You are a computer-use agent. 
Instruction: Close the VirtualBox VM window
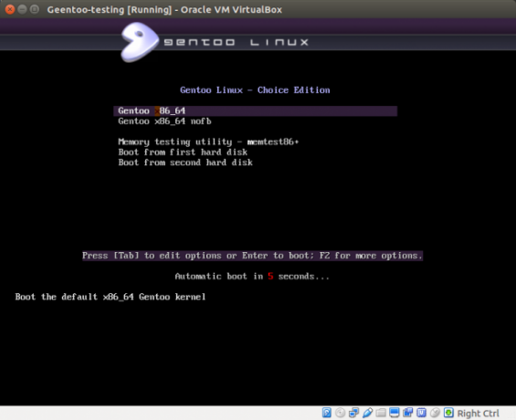10,9
